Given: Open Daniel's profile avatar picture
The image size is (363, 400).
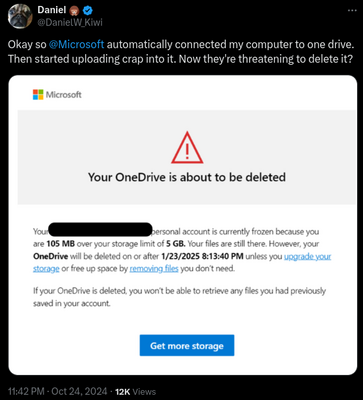Looking at the screenshot, I should tap(20, 16).
